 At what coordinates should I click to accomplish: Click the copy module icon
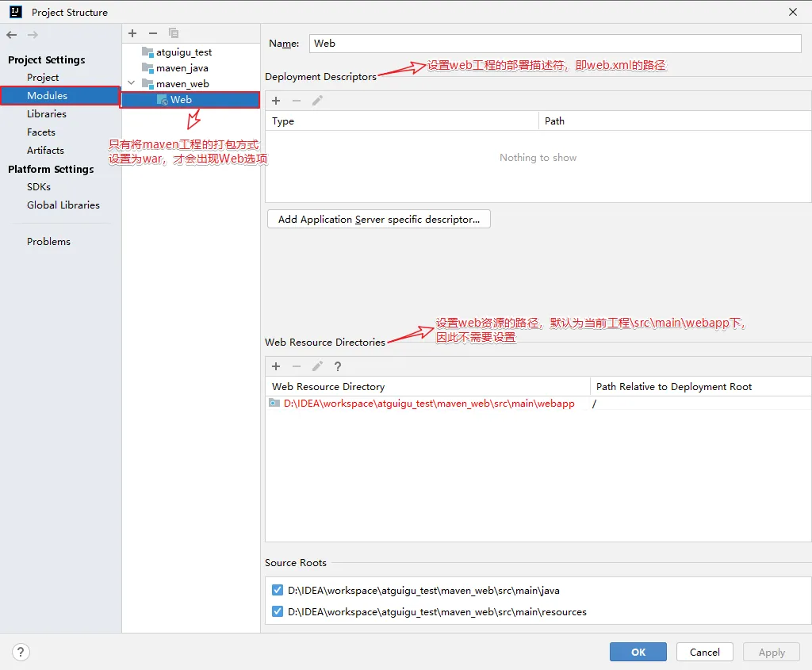point(174,33)
